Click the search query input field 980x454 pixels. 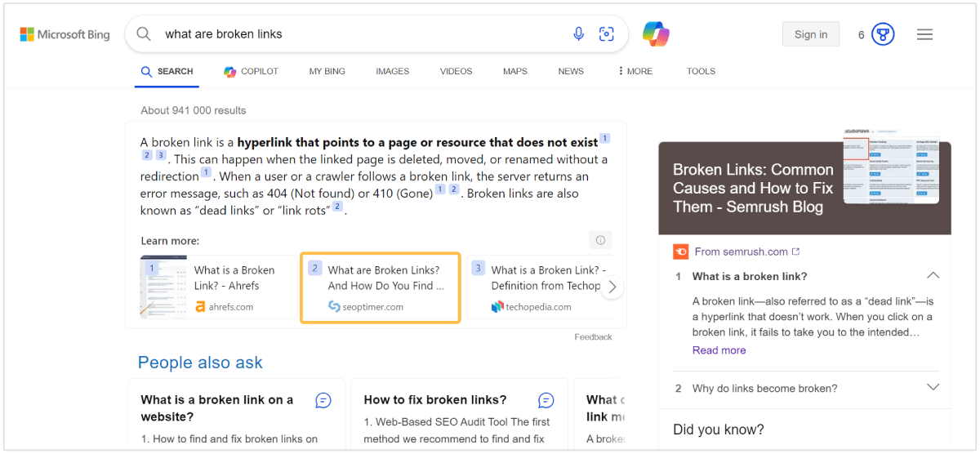click(x=359, y=34)
